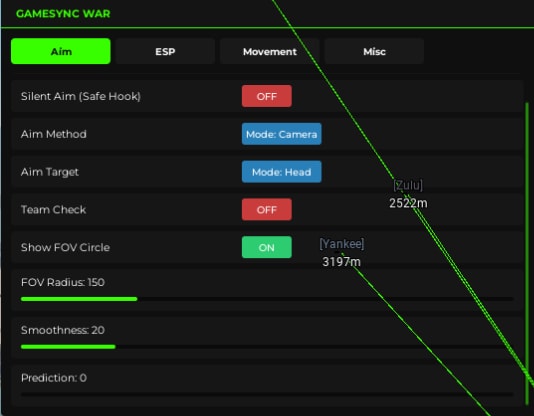
Task: Click the Team Check label
Action: (53, 210)
